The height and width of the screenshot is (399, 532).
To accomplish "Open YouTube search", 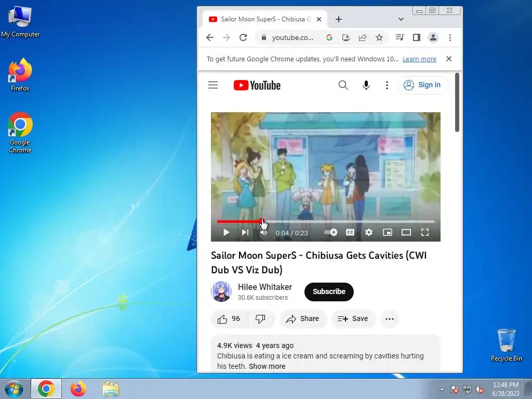I will click(x=343, y=85).
